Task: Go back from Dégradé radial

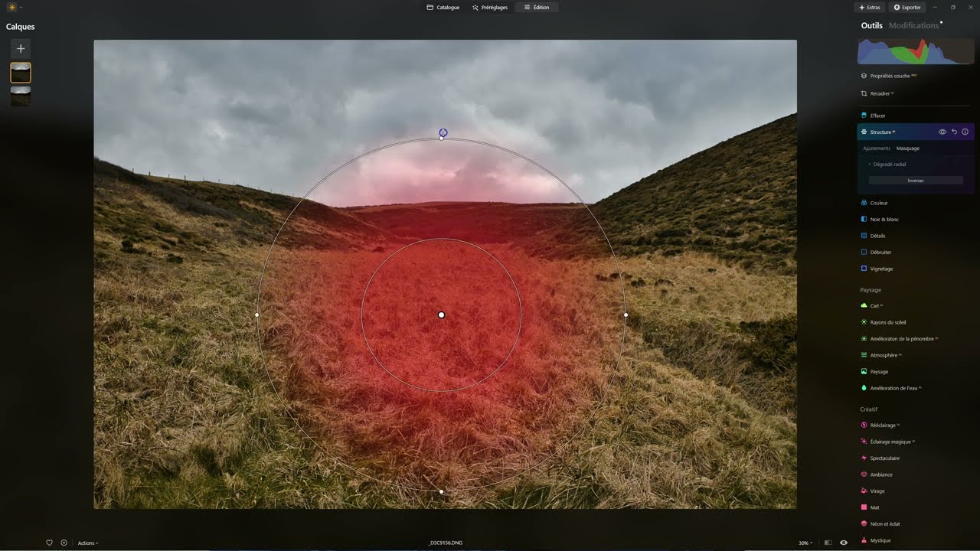Action: click(x=888, y=165)
